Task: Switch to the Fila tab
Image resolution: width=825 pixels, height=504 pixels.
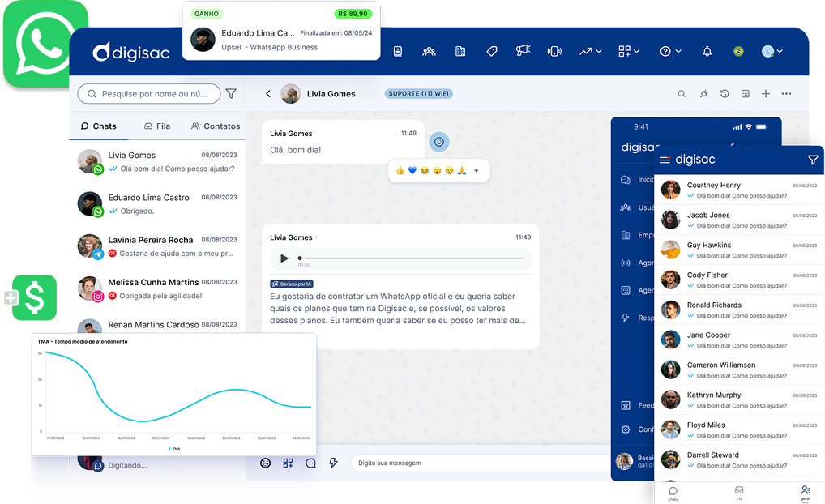Action: tap(156, 126)
